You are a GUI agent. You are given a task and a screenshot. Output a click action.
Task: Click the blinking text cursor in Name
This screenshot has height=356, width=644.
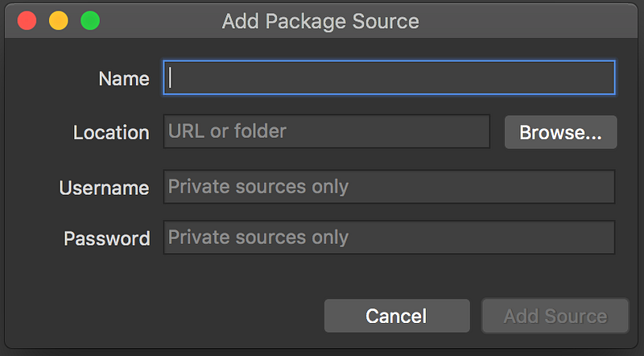pos(171,79)
